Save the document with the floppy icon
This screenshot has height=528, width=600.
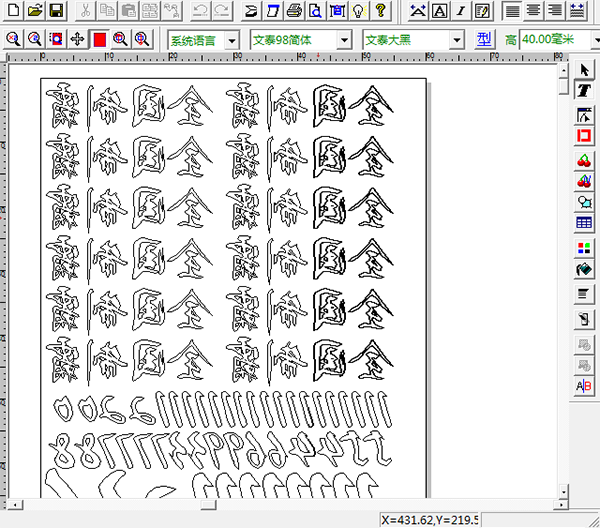click(56, 11)
